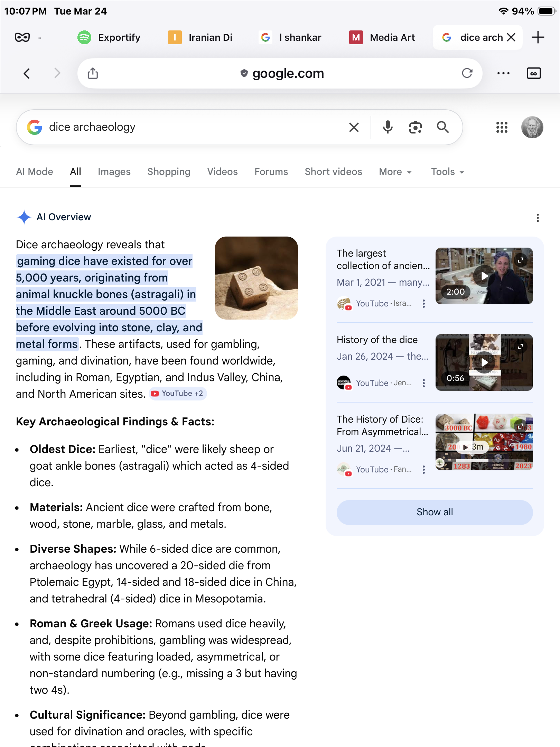560x747 pixels.
Task: Click the magnifier search button
Action: coord(443,127)
